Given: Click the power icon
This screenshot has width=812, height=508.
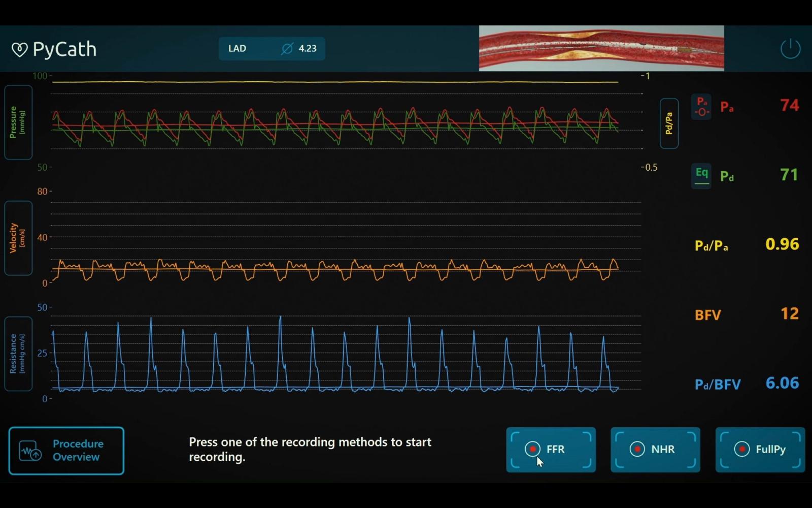Looking at the screenshot, I should pyautogui.click(x=790, y=49).
